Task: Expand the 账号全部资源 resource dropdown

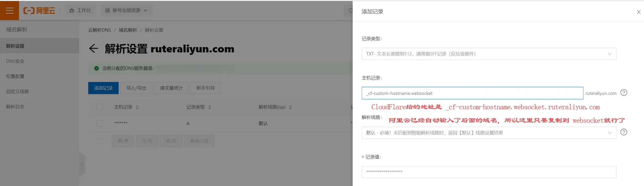Action: [x=126, y=10]
